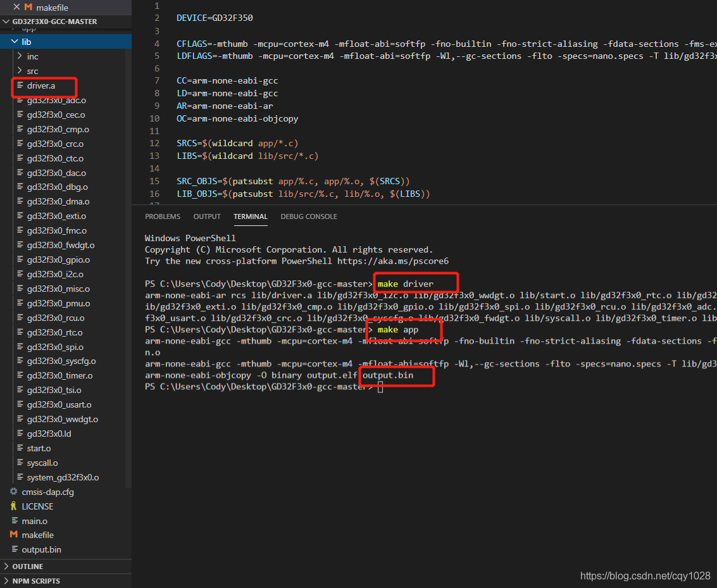The width and height of the screenshot is (717, 588).
Task: Click the file icon beside gd32f3x0_dac.o
Action: pos(20,173)
